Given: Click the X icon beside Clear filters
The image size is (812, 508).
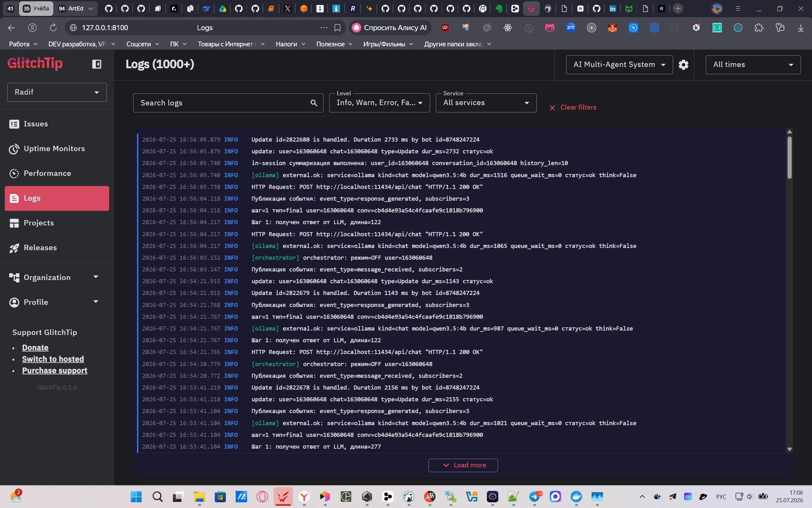Looking at the screenshot, I should point(552,108).
